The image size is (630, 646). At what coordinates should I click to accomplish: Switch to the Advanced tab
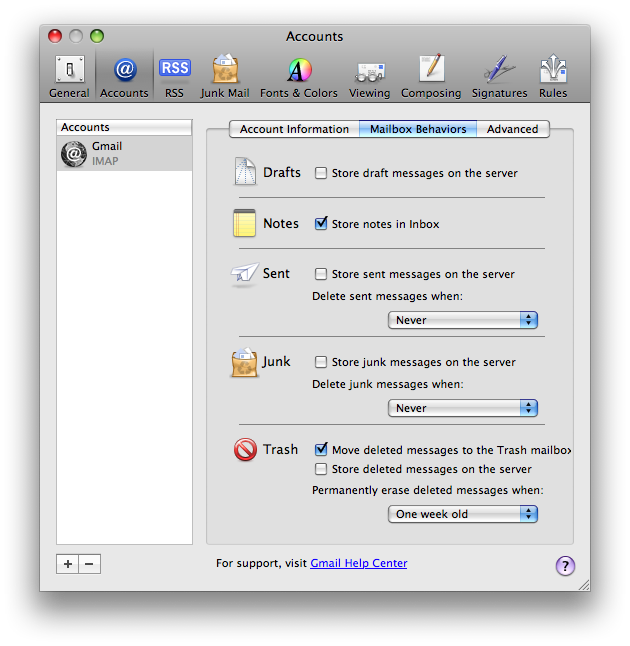tap(513, 129)
